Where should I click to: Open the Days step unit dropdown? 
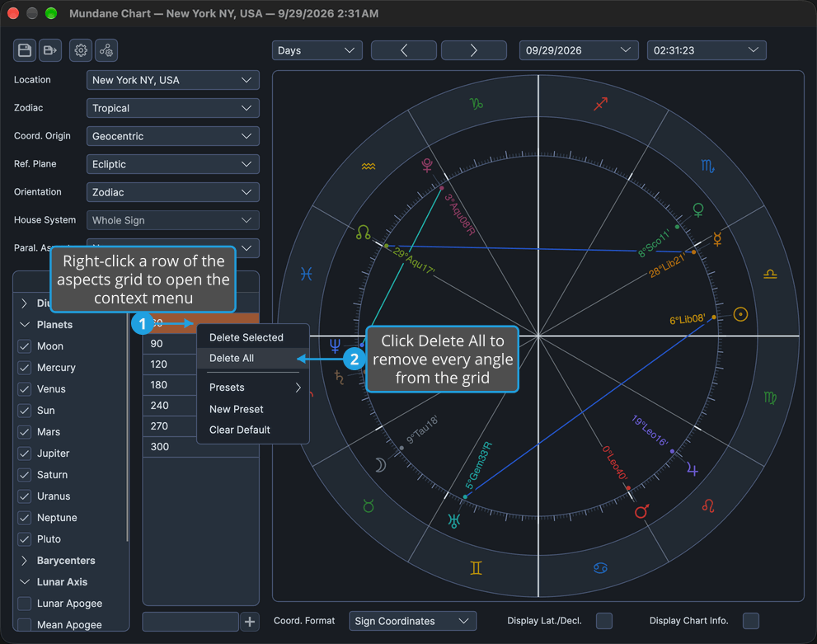317,50
